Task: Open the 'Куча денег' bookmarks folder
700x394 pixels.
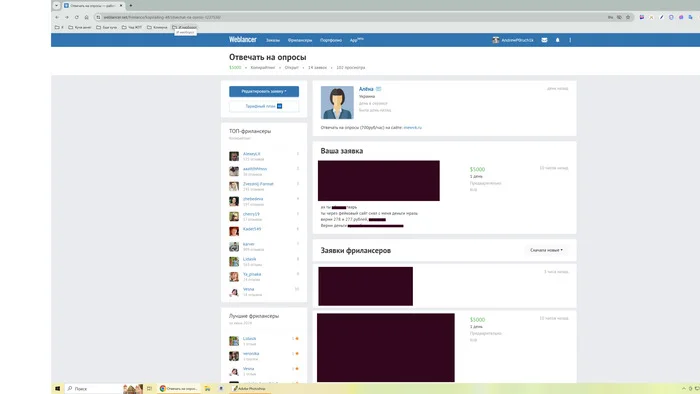Action: point(80,27)
